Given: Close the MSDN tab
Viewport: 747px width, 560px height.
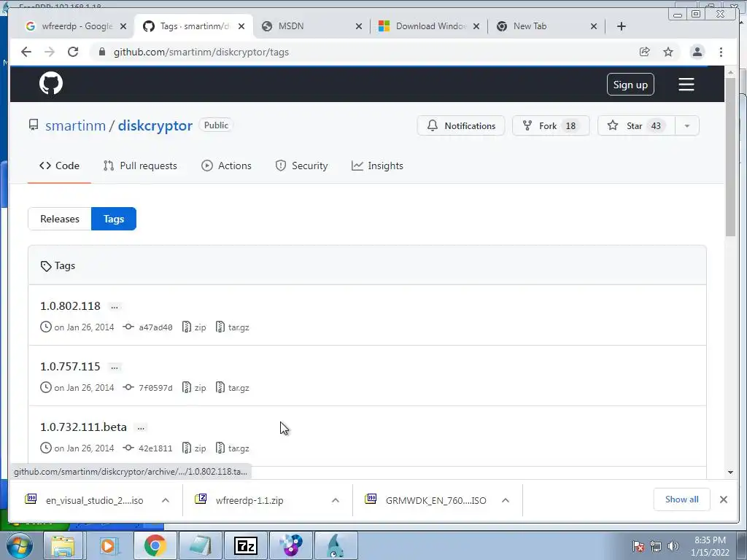Looking at the screenshot, I should [x=359, y=26].
